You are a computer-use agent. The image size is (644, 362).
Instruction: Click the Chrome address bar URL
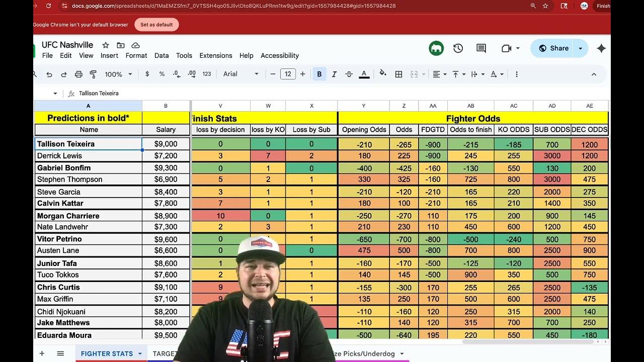pos(234,6)
